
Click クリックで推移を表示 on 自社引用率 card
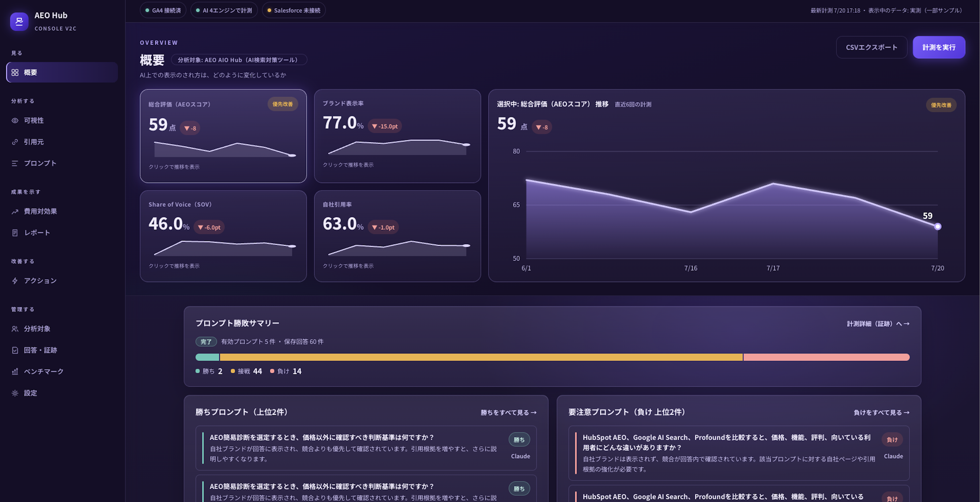tap(348, 266)
